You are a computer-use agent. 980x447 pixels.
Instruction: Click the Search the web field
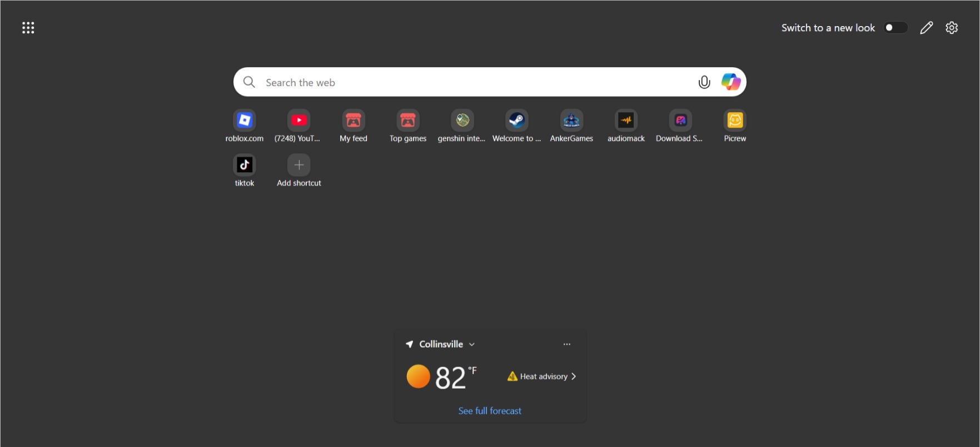(x=489, y=82)
